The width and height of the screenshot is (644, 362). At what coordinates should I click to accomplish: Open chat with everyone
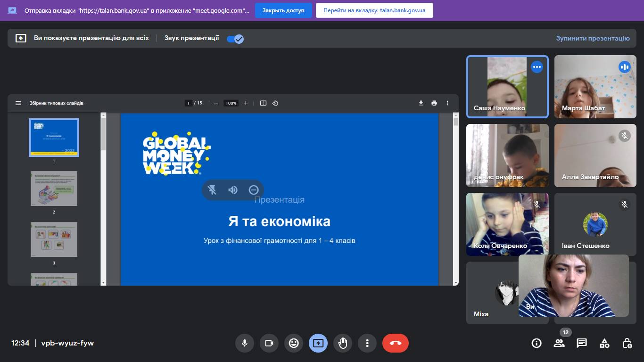(x=582, y=343)
